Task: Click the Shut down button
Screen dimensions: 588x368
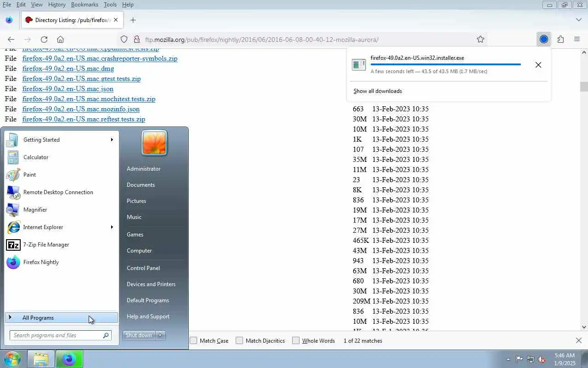Action: [139, 335]
